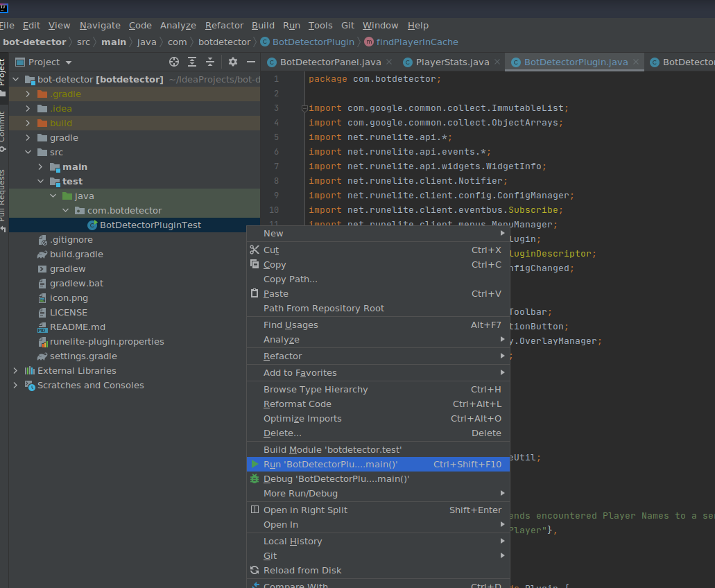This screenshot has height=588, width=715.
Task: Select the settings.gradle file
Action: [x=83, y=356]
